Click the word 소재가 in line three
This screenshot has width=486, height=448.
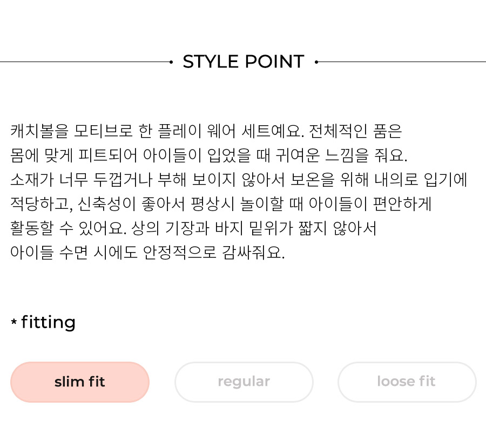[x=32, y=180]
